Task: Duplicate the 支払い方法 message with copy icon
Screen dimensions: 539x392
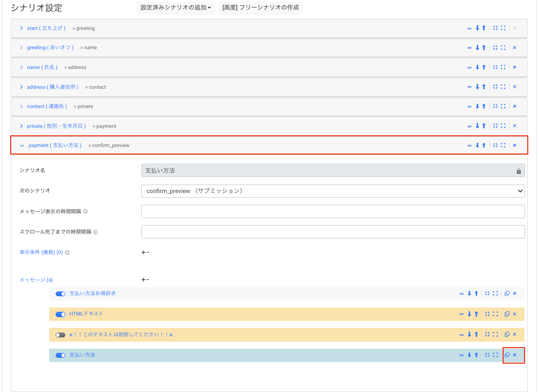Action: point(507,355)
